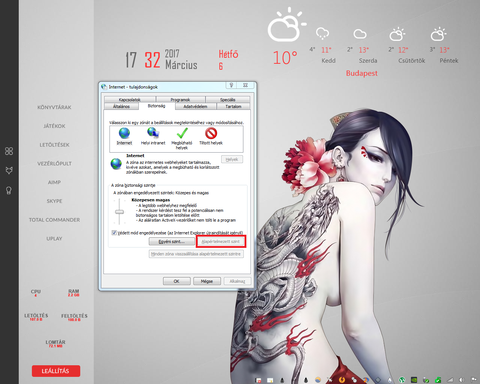
Task: Switch to the Tartalom tab
Action: [x=233, y=106]
